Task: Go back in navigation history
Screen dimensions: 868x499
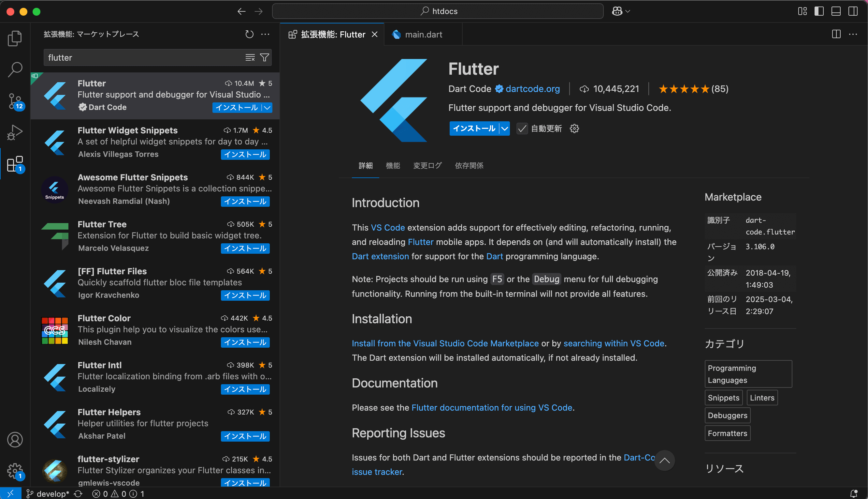Action: (x=242, y=11)
